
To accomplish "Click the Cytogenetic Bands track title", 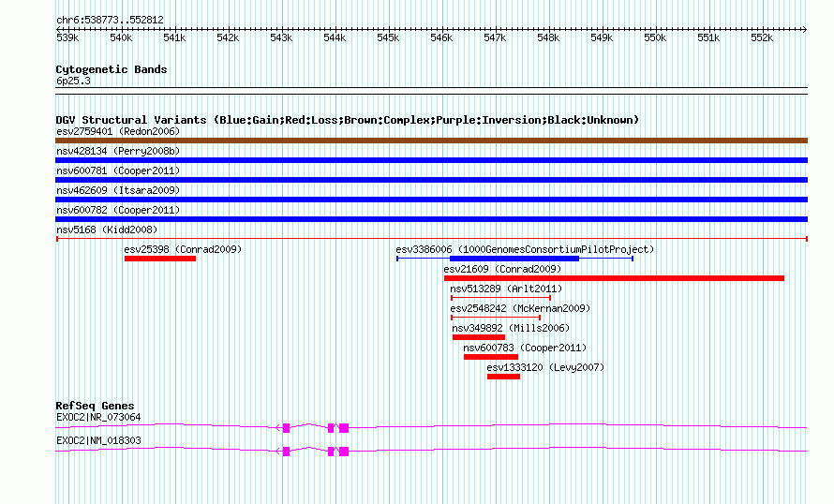I will [112, 69].
